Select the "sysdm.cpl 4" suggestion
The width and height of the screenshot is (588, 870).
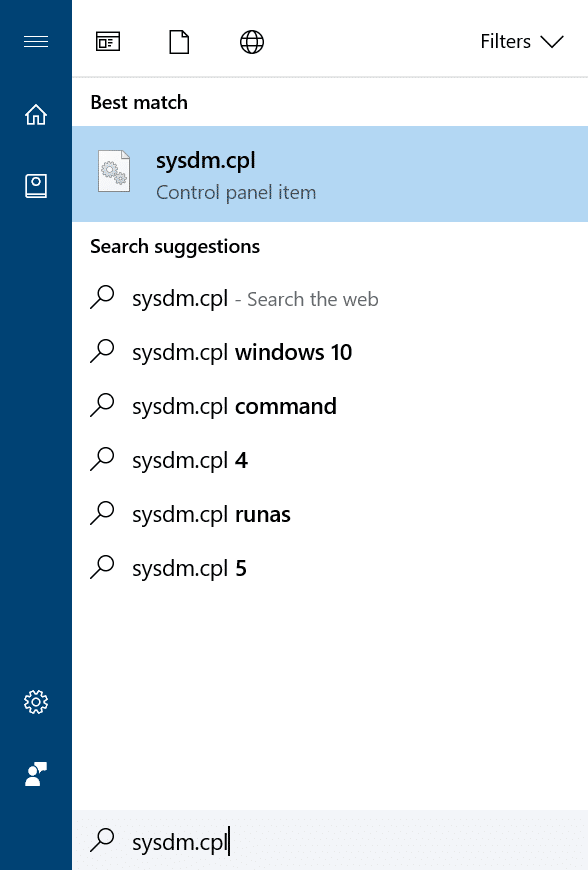pyautogui.click(x=330, y=461)
